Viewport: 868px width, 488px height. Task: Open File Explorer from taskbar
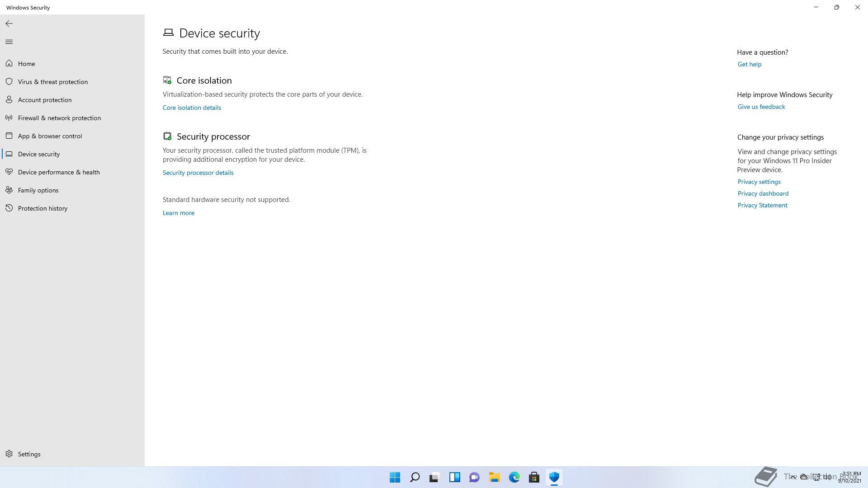[494, 477]
